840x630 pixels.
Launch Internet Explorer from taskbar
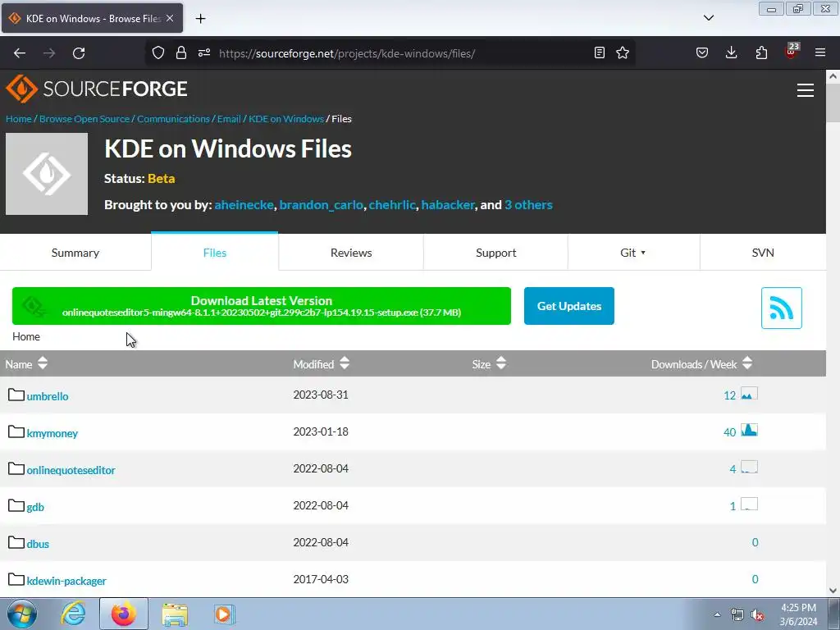click(x=73, y=614)
